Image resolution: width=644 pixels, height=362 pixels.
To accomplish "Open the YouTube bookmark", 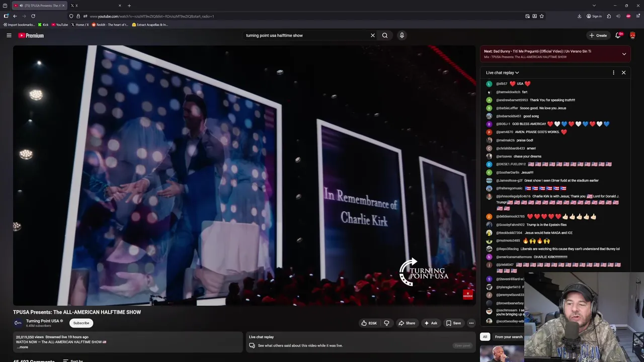I will tap(59, 25).
